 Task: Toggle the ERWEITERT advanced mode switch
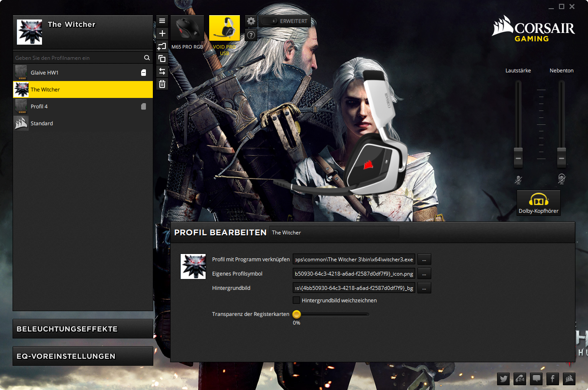click(269, 21)
